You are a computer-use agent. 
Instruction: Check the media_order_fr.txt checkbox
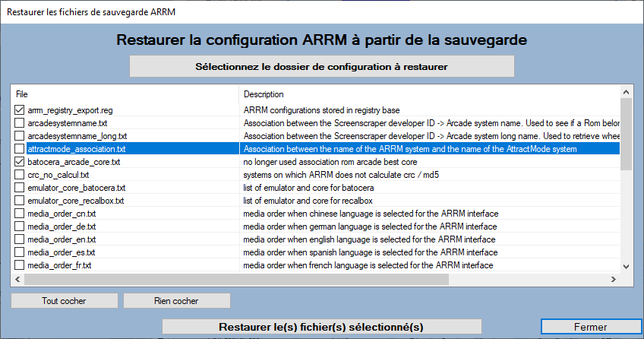[x=20, y=265]
